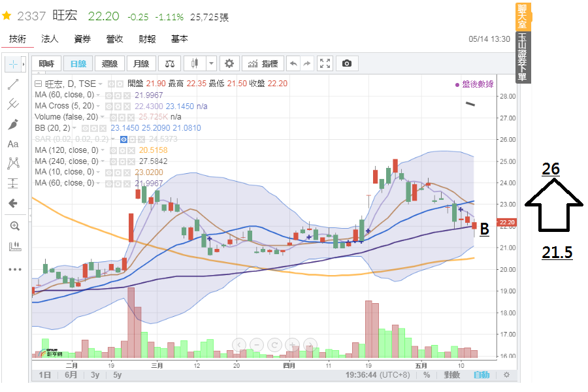Viewport: 588px width, 392px height.
Task: Open the 財報 tab
Action: pyautogui.click(x=147, y=39)
